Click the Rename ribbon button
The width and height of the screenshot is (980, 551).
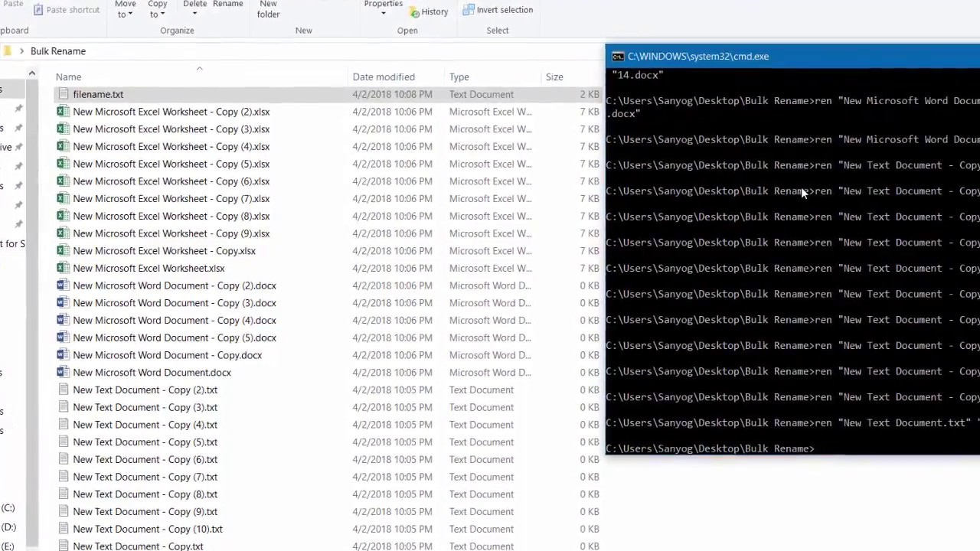[227, 4]
